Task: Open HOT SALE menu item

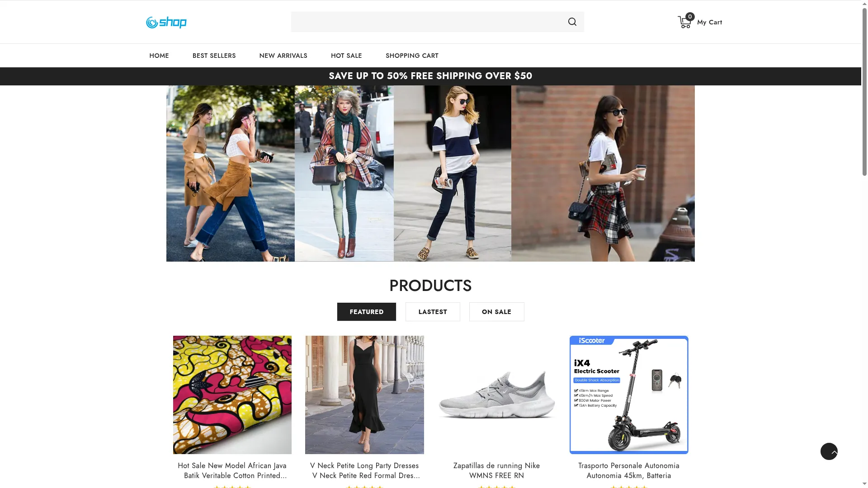Action: tap(346, 56)
